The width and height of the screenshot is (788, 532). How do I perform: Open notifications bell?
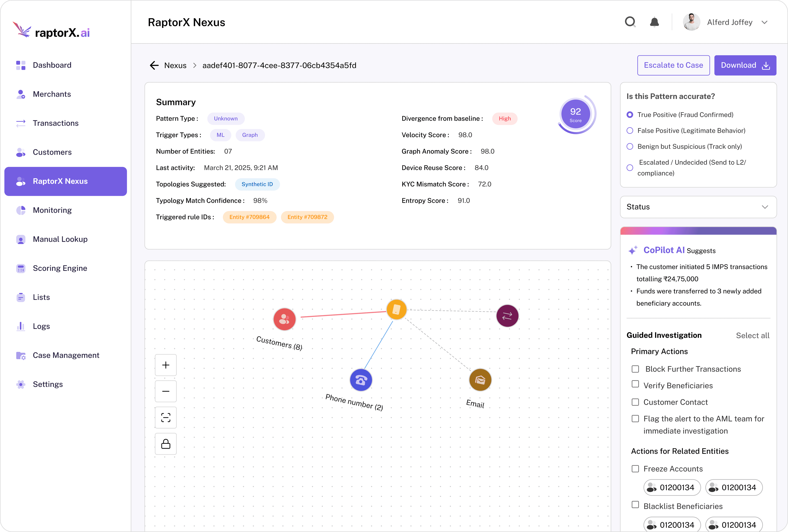pos(654,22)
